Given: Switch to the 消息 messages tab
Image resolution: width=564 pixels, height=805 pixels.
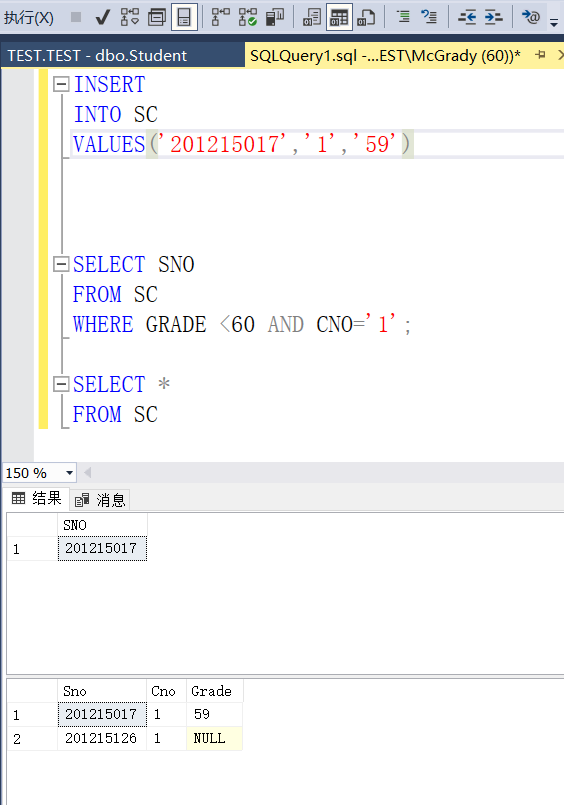Looking at the screenshot, I should (x=100, y=500).
